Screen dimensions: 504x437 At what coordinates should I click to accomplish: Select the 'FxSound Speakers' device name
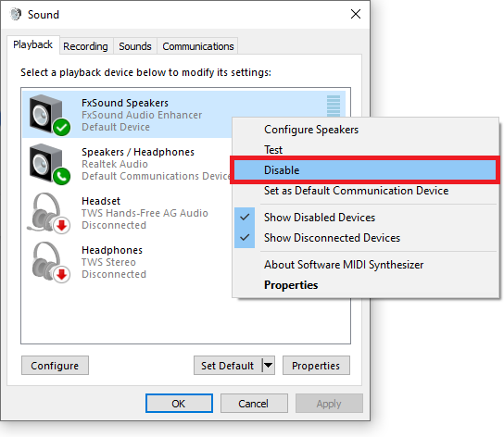tap(125, 103)
